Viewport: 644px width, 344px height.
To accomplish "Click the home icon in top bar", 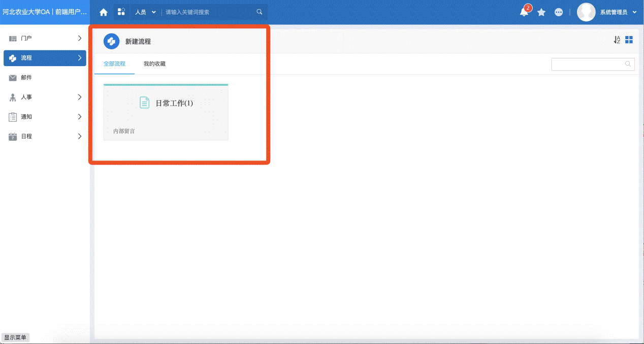I will tap(104, 12).
